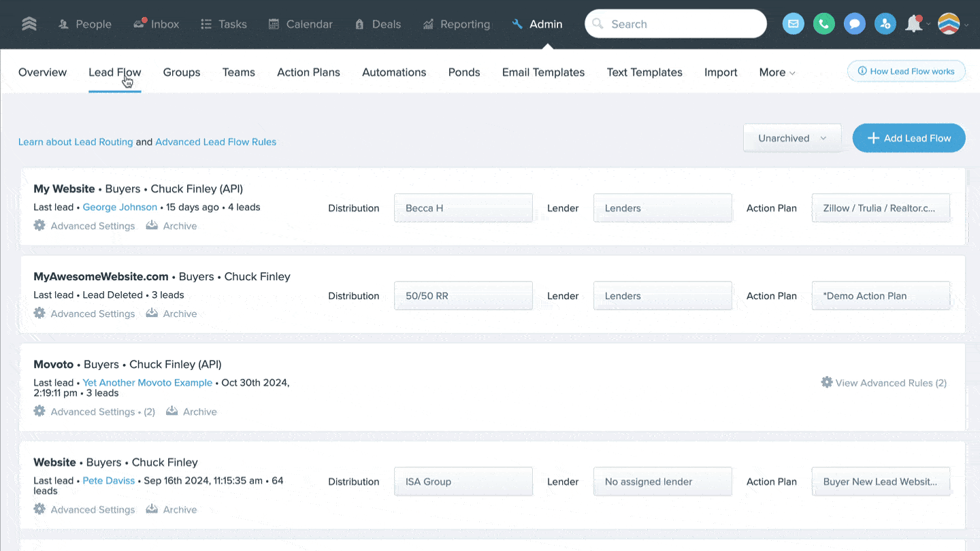Open the Advanced Lead Flow Rules link
This screenshot has height=551, width=980.
pos(216,142)
